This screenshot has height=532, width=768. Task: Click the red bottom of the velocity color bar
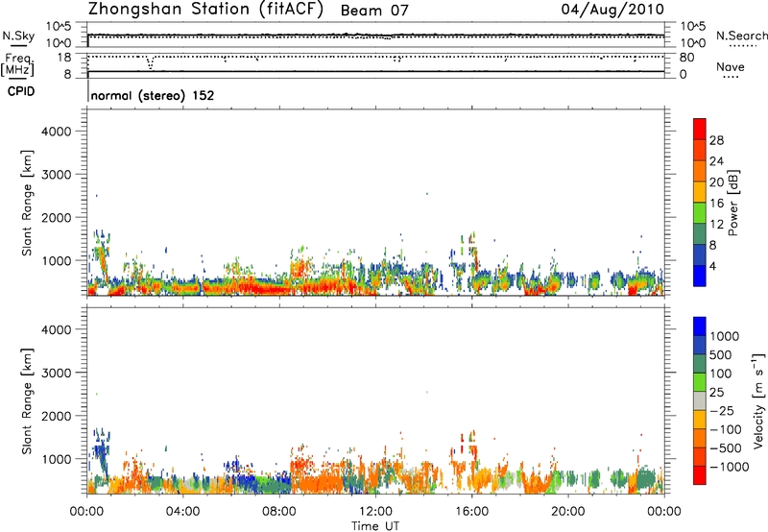pyautogui.click(x=700, y=475)
